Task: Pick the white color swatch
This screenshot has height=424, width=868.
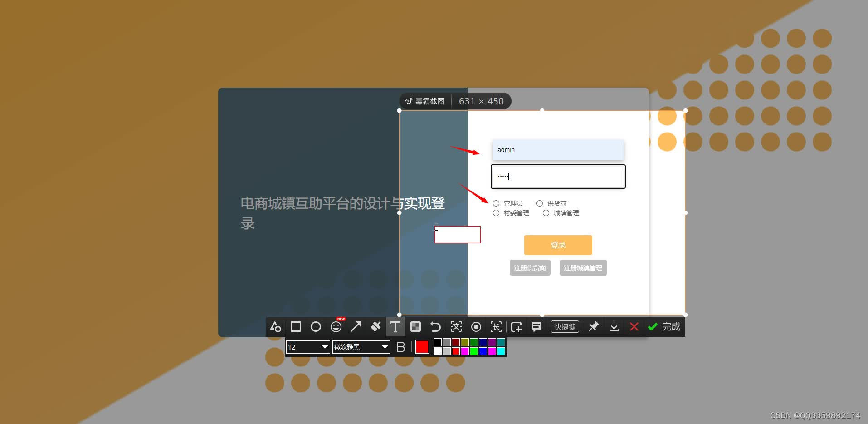Action: (438, 351)
